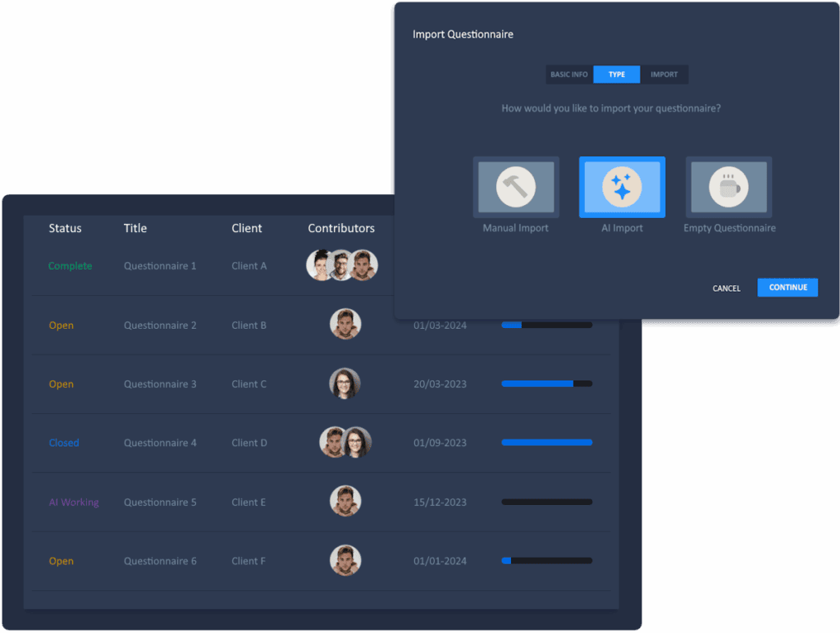Click the date 01/09-2023
840x633 pixels.
(x=440, y=443)
